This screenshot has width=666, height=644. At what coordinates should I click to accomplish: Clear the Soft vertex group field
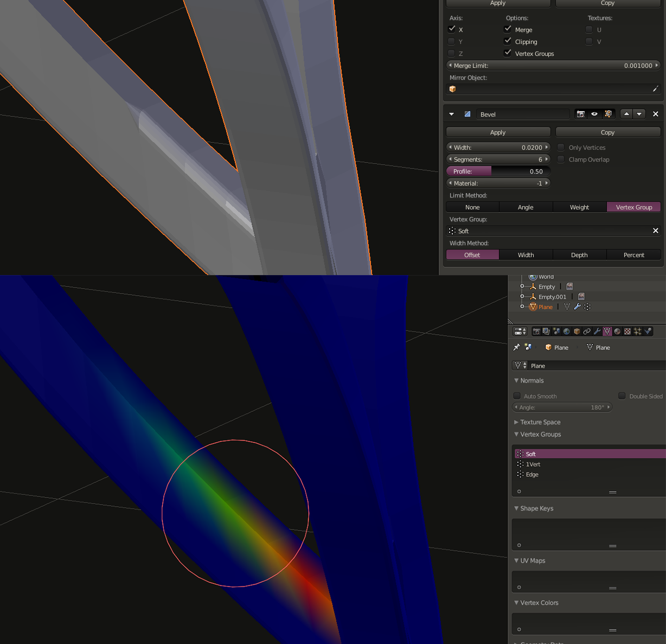[656, 231]
